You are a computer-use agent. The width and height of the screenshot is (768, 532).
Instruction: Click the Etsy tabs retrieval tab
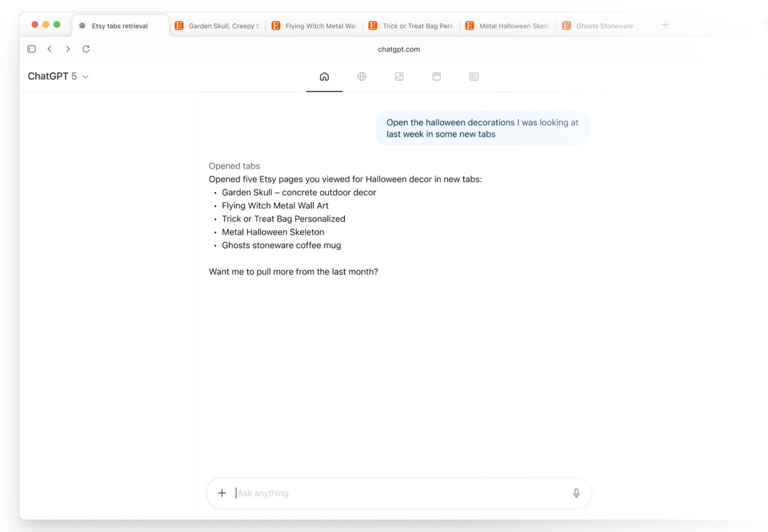pyautogui.click(x=118, y=25)
